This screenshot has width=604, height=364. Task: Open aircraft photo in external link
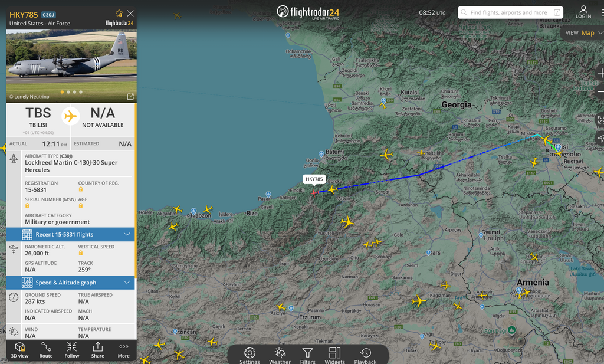click(130, 97)
